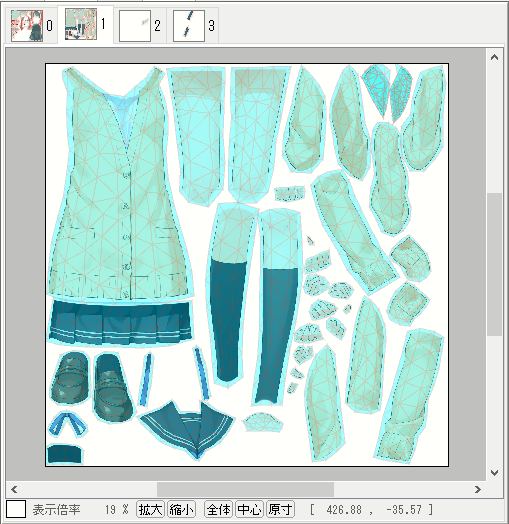
Task: Click the left loafer shoe texture
Action: (x=71, y=377)
